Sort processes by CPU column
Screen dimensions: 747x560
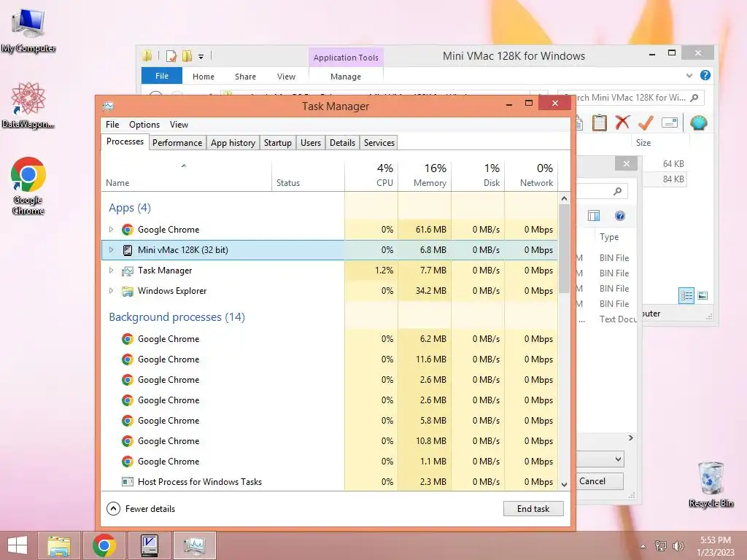tap(371, 175)
